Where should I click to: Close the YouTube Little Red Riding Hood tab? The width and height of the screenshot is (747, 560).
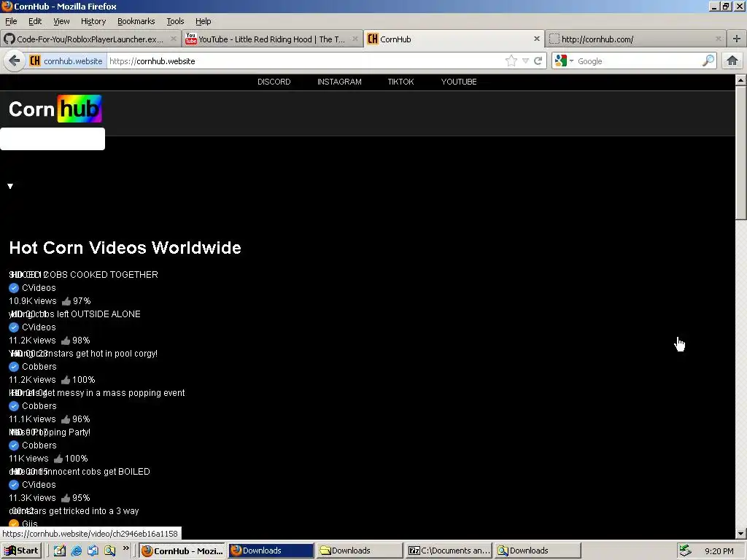[x=355, y=39]
